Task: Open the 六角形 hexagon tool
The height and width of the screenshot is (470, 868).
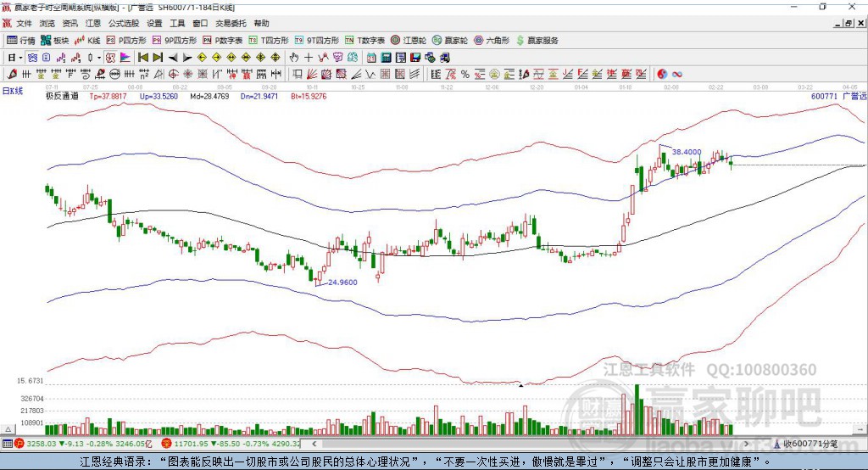Action: (491, 41)
